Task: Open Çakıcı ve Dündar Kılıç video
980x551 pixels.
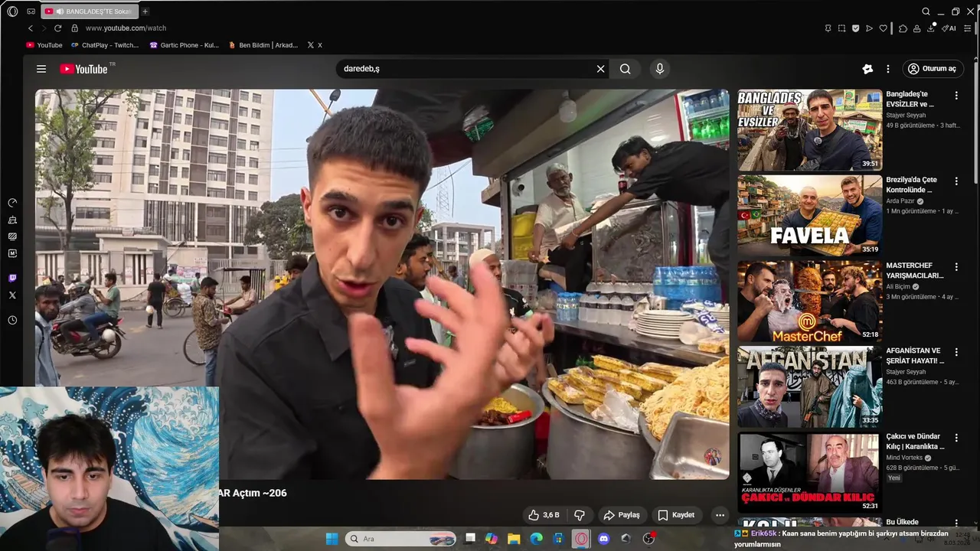Action: tap(809, 473)
